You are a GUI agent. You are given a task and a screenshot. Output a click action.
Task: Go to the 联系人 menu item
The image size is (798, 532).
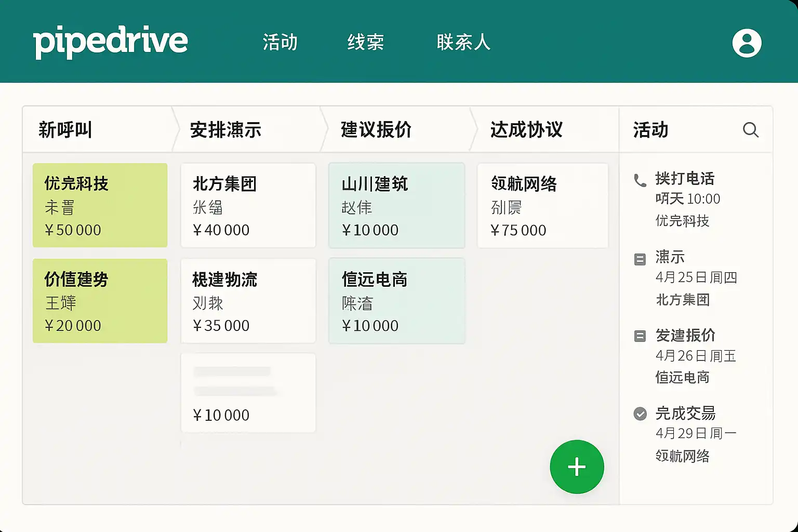pos(463,42)
